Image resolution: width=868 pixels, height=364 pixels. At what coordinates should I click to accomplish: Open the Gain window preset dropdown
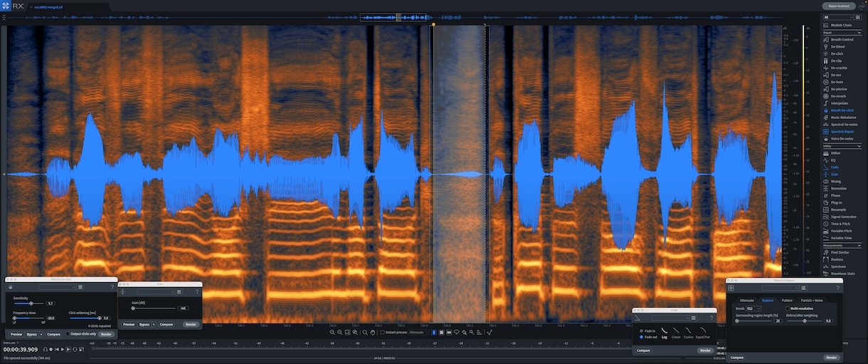156,292
